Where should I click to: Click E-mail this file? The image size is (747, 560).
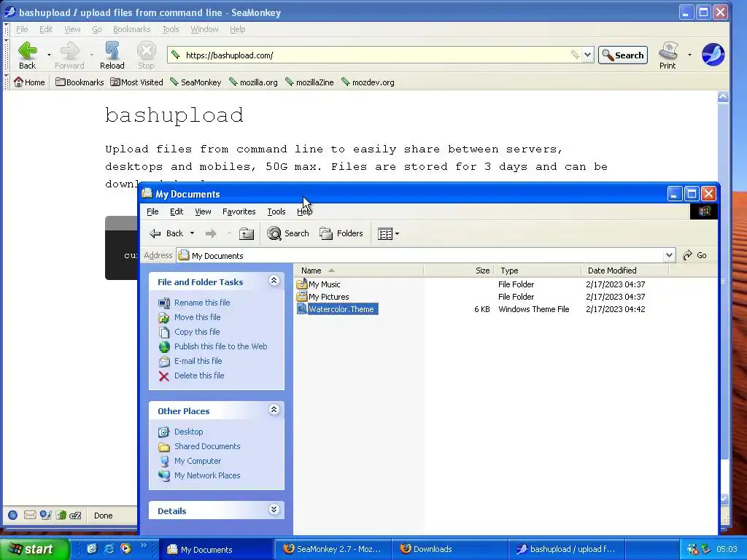click(198, 361)
